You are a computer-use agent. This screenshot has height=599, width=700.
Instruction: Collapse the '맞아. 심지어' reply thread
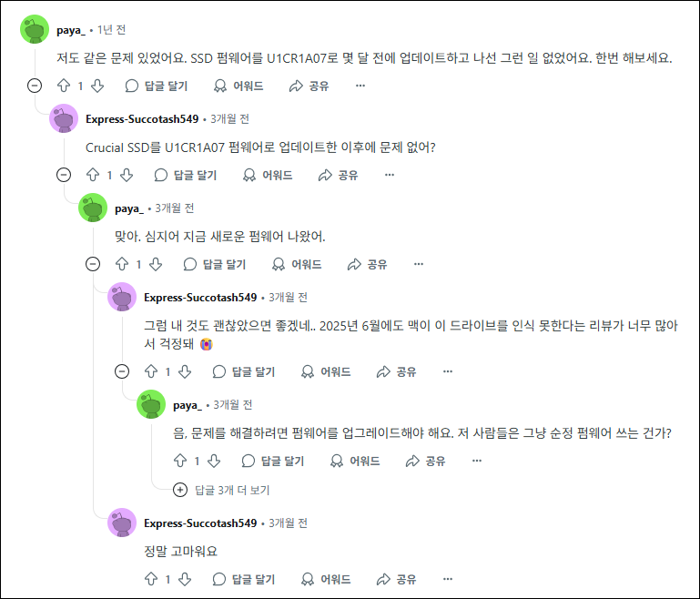click(x=93, y=264)
